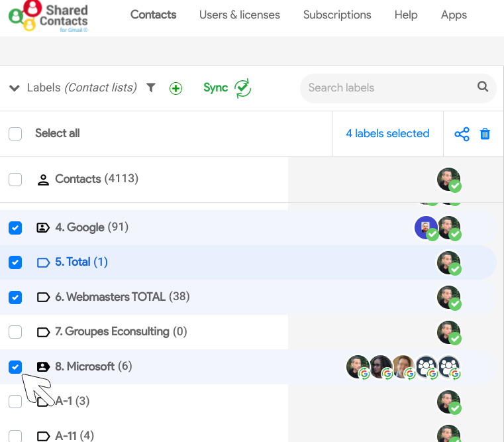Click the shared label icon for 4. Google
Screen dimensions: 504x442
43,228
